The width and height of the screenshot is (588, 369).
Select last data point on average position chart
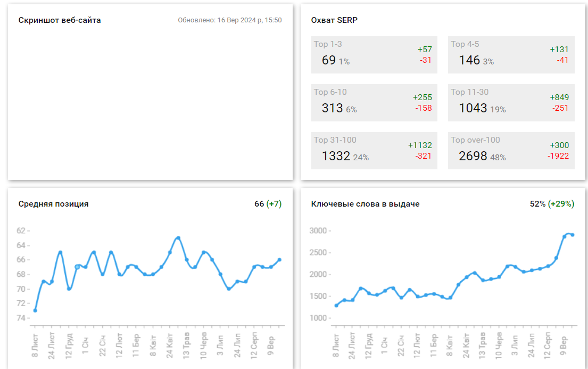tap(280, 260)
